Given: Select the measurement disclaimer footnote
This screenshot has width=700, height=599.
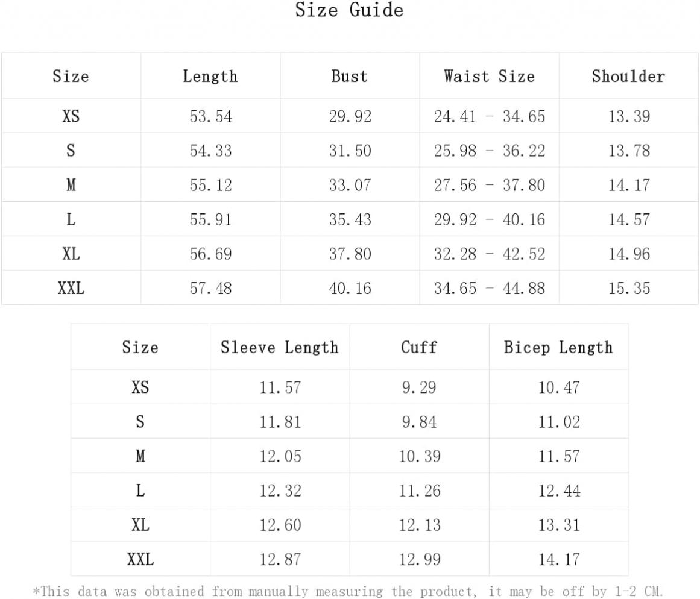Looking at the screenshot, I should (x=348, y=591).
